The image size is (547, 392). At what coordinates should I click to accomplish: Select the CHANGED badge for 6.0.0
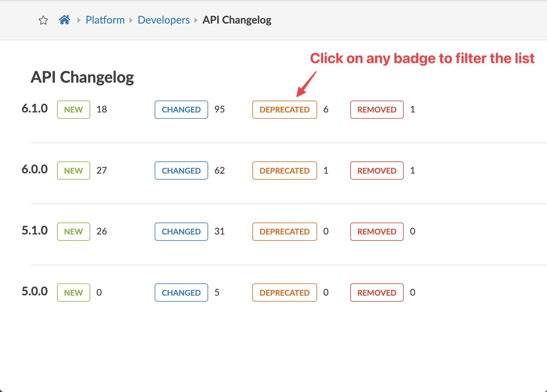click(181, 171)
